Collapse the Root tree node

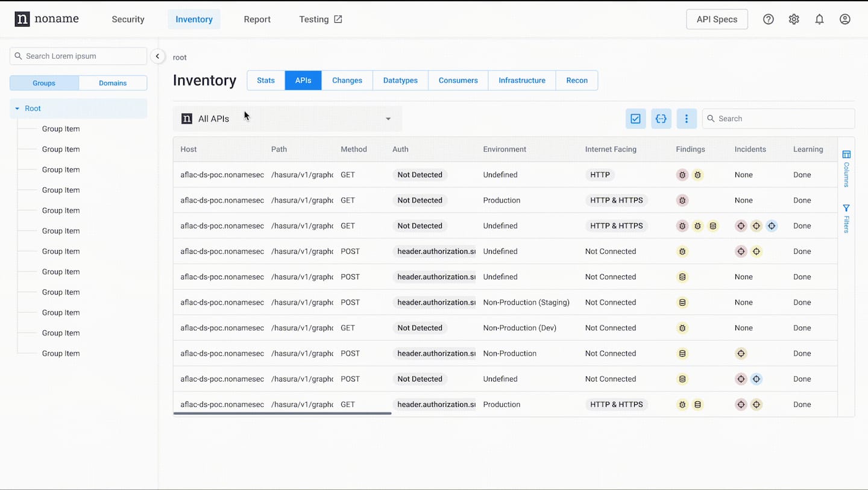pos(17,108)
